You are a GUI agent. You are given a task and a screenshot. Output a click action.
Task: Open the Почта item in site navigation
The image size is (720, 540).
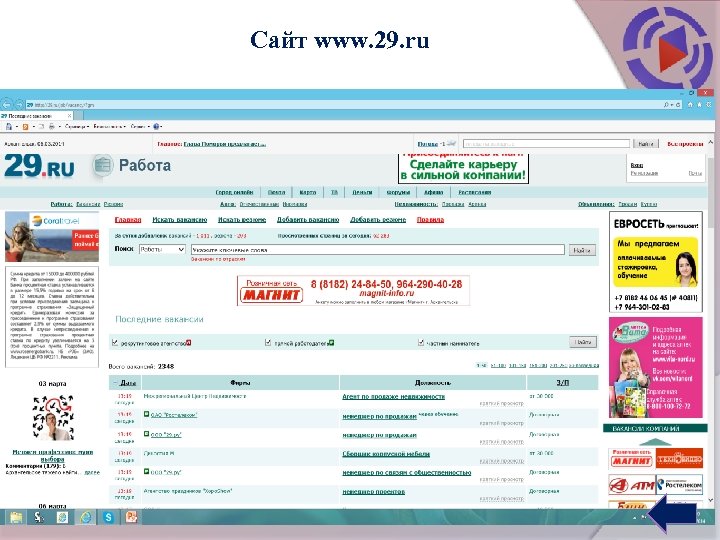(x=276, y=192)
